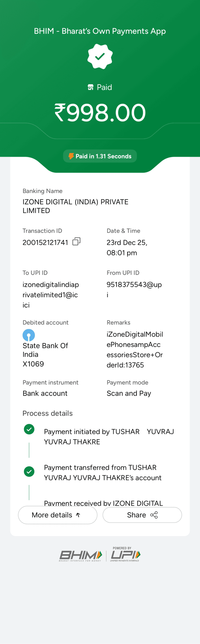Open the Share button
The width and height of the screenshot is (200, 644).
click(x=142, y=515)
